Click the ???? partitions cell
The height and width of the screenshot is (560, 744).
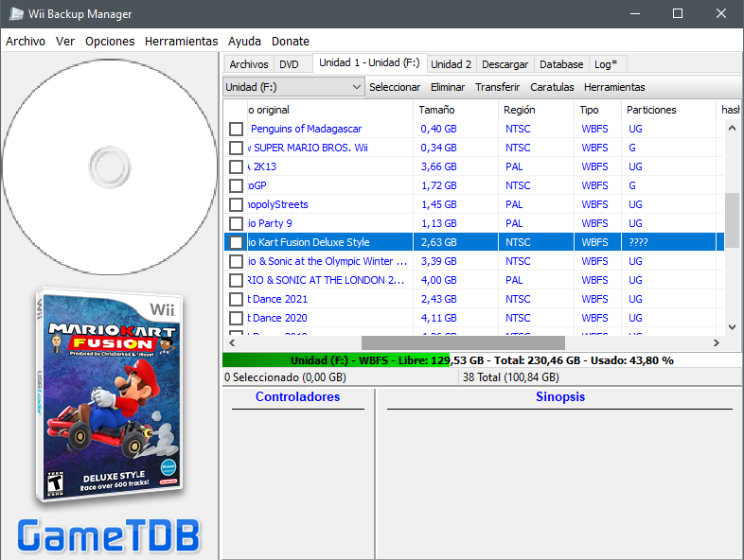(x=638, y=242)
